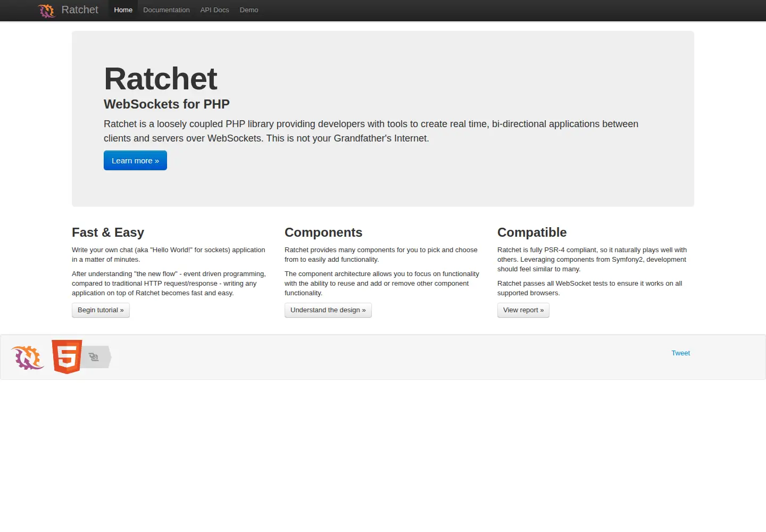Click the "WebSockets for PHP" subheading
This screenshot has height=532, width=766.
click(166, 104)
